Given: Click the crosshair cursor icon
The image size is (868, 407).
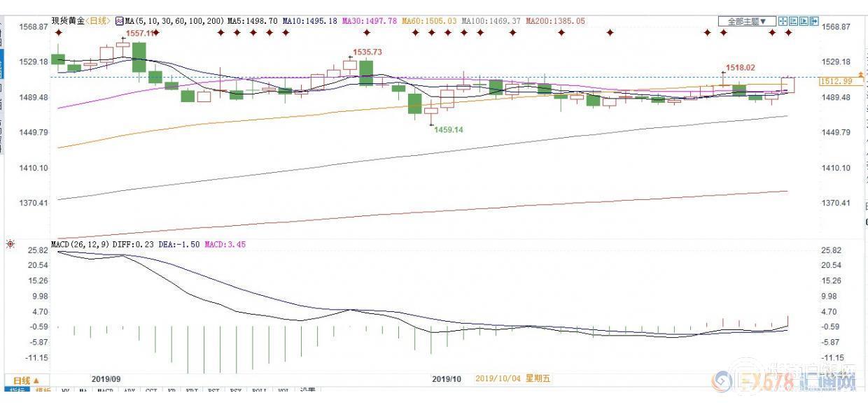Looking at the screenshot, I should (783, 21).
